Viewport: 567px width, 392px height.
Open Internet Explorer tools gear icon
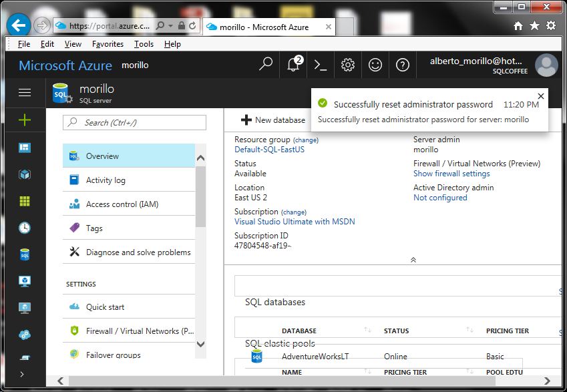pos(551,25)
